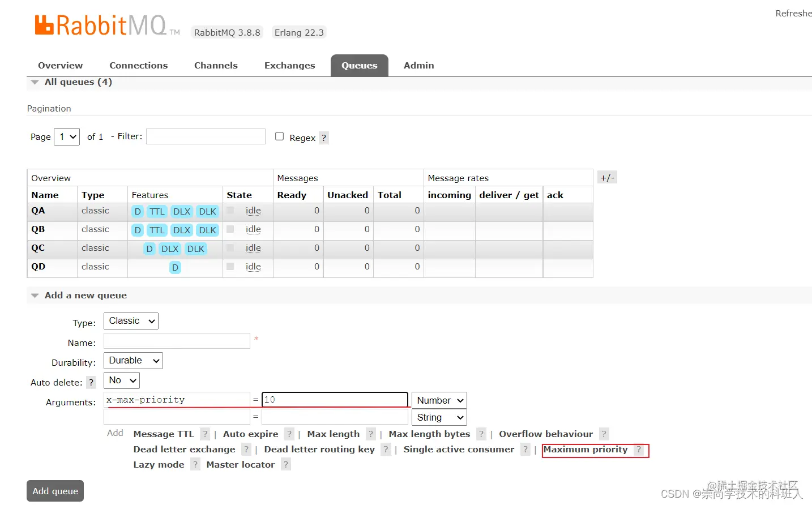
Task: Show help for Max length argument
Action: (371, 434)
